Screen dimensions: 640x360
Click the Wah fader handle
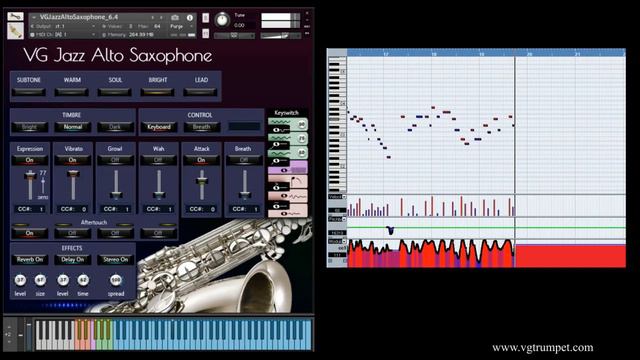(x=159, y=195)
